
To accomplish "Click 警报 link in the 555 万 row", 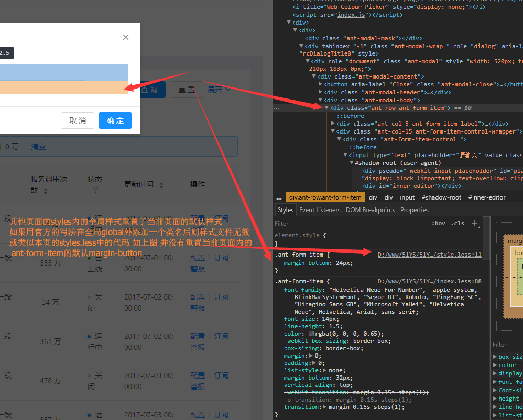I will [x=198, y=269].
